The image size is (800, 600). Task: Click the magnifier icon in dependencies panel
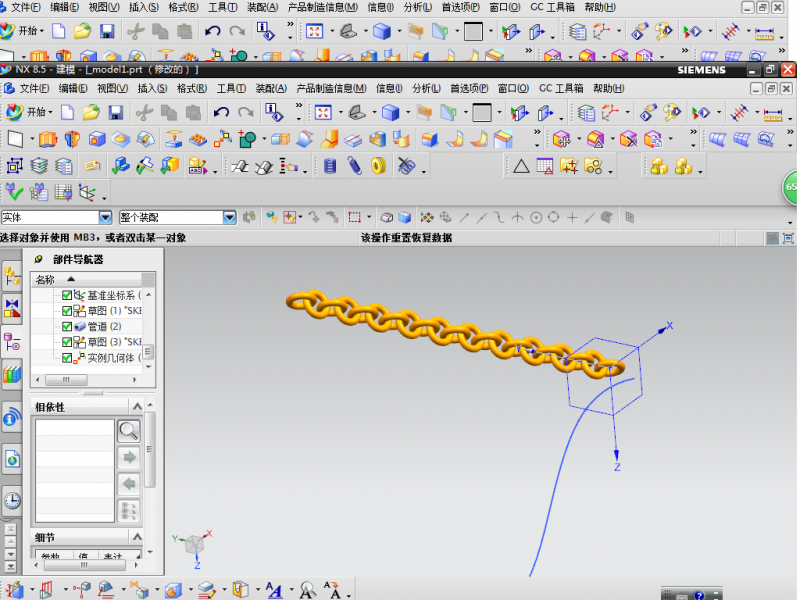pyautogui.click(x=129, y=431)
